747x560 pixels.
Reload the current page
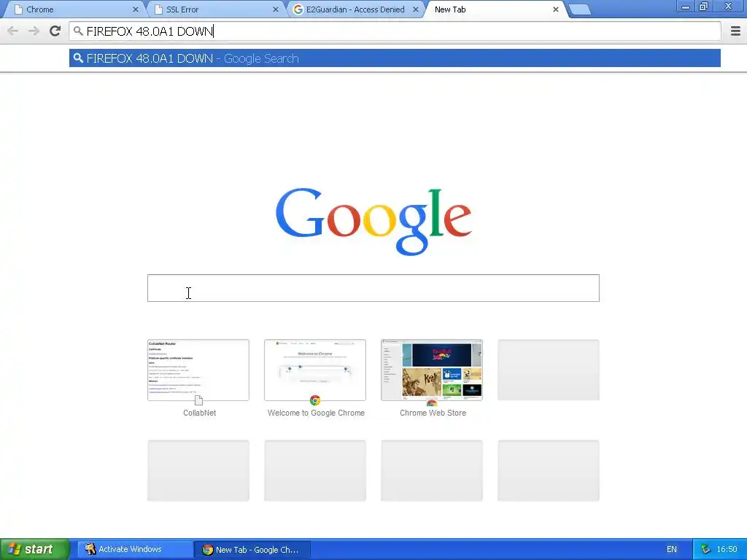[55, 31]
